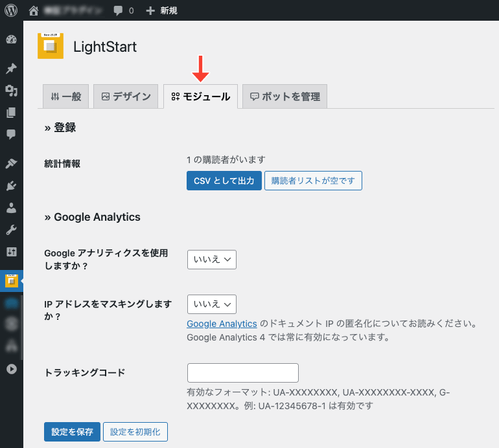Click the トラッキングコード label
The height and width of the screenshot is (448, 499).
[85, 372]
